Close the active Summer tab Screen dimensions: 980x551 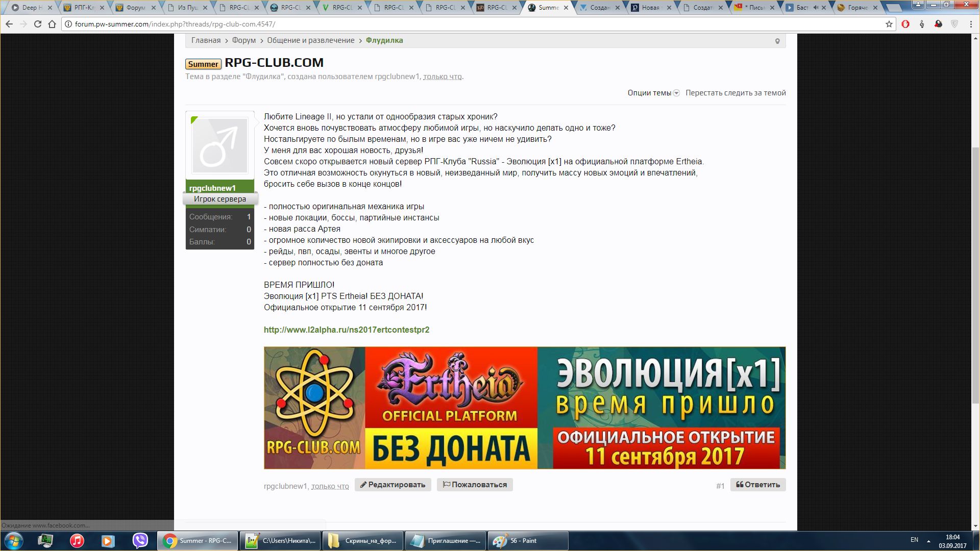point(566,8)
